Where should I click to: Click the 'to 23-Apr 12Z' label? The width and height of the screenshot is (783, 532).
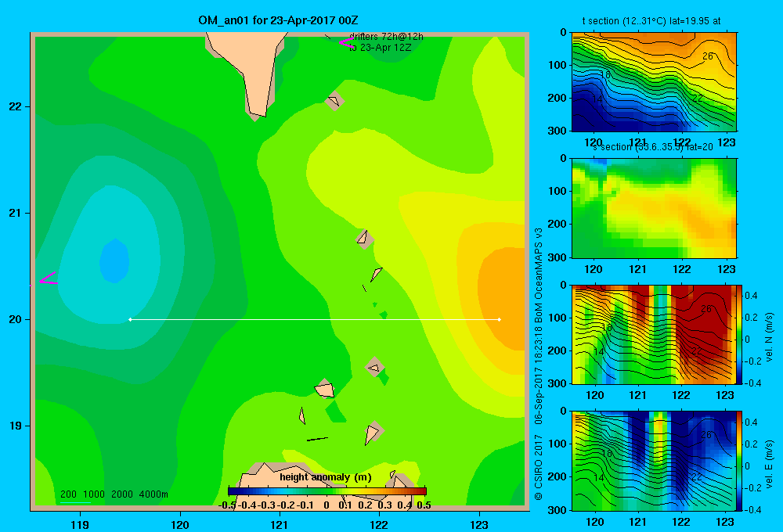pyautogui.click(x=380, y=48)
